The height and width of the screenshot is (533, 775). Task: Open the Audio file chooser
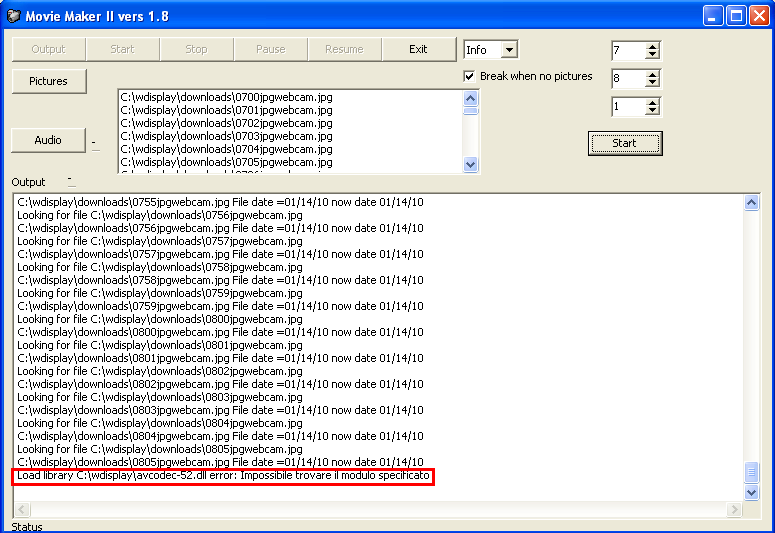pos(48,140)
